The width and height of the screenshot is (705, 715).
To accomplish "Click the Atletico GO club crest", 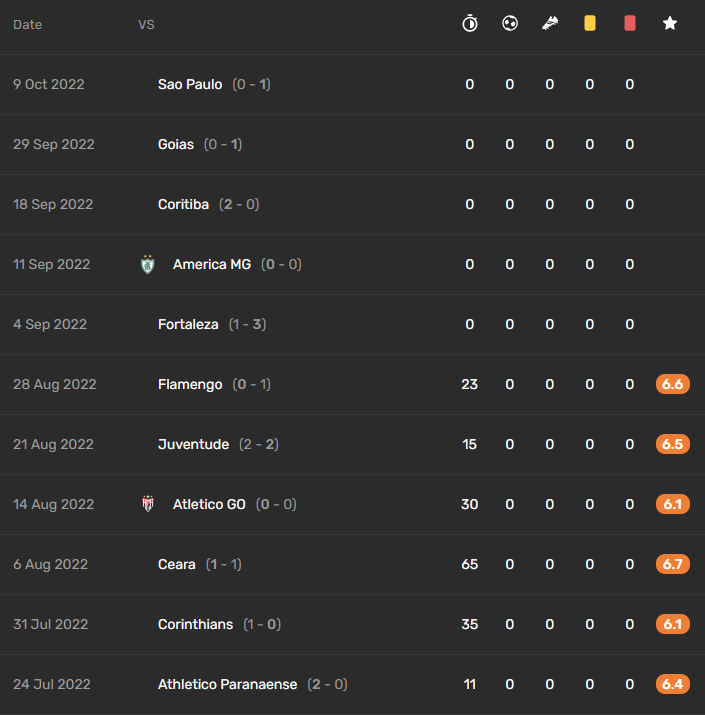I will [148, 504].
